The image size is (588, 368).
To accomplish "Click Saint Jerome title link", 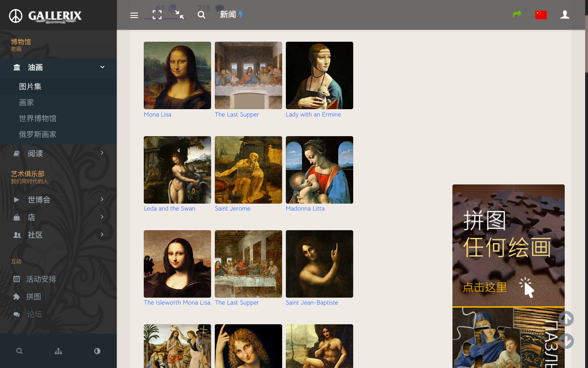I will tap(232, 209).
